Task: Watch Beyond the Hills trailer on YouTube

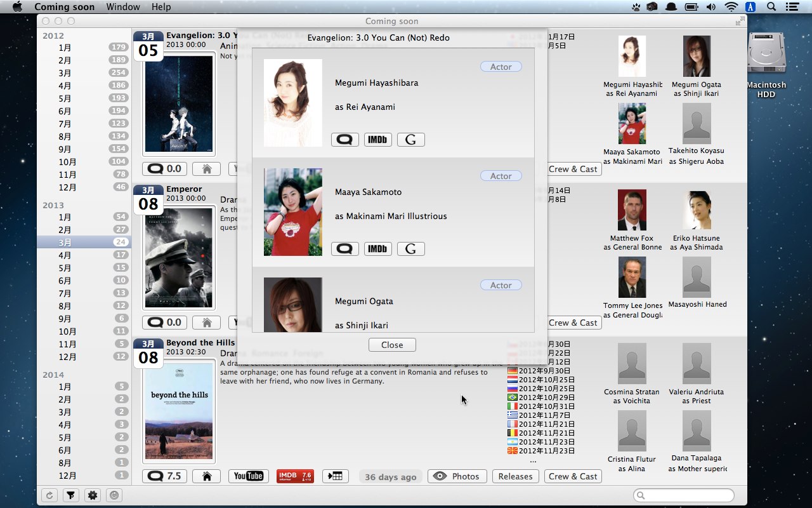Action: coord(248,476)
